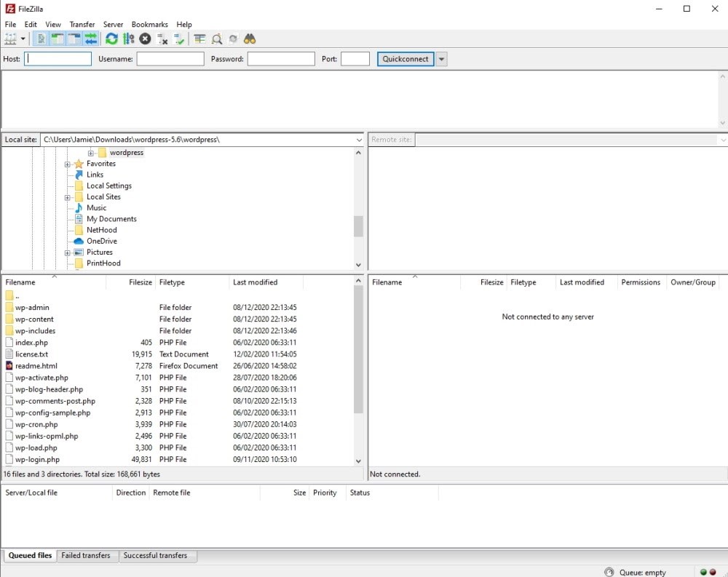728x577 pixels.
Task: Select the license.txt file
Action: 31,354
